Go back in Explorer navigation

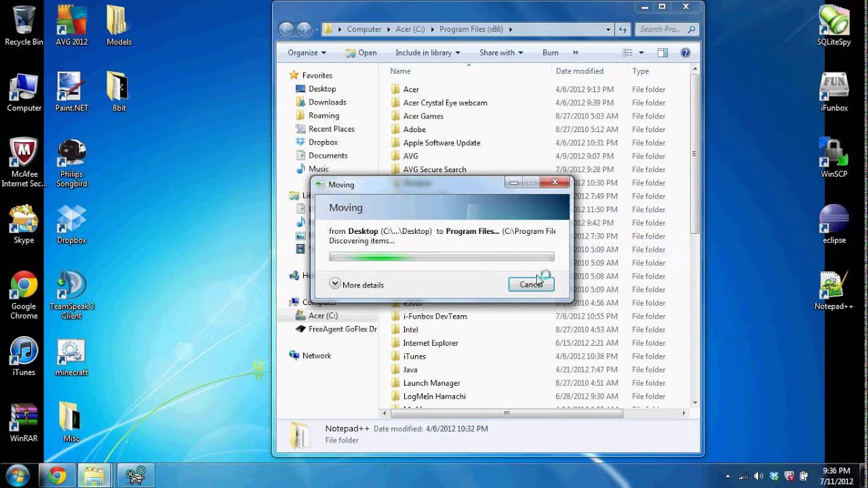(x=286, y=29)
